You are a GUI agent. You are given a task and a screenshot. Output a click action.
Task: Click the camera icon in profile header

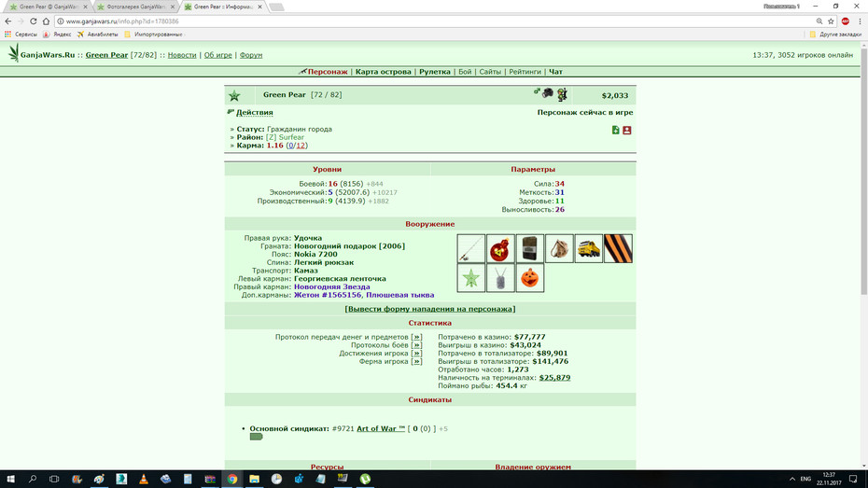pyautogui.click(x=548, y=93)
